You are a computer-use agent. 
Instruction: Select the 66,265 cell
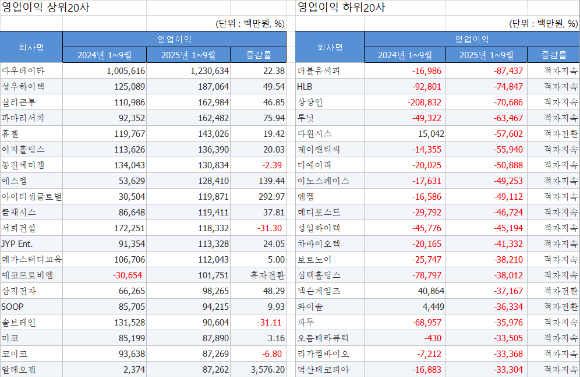pos(105,291)
